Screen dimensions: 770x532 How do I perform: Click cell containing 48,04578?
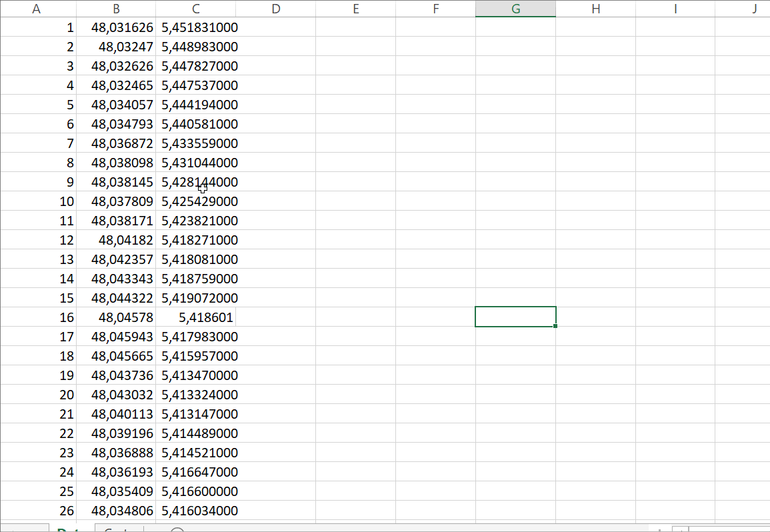116,317
